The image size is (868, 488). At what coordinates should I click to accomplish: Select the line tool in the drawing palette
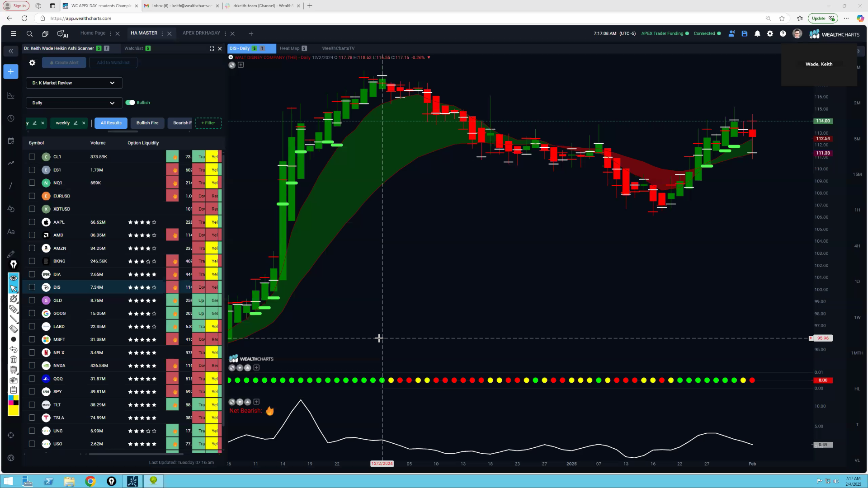click(14, 319)
